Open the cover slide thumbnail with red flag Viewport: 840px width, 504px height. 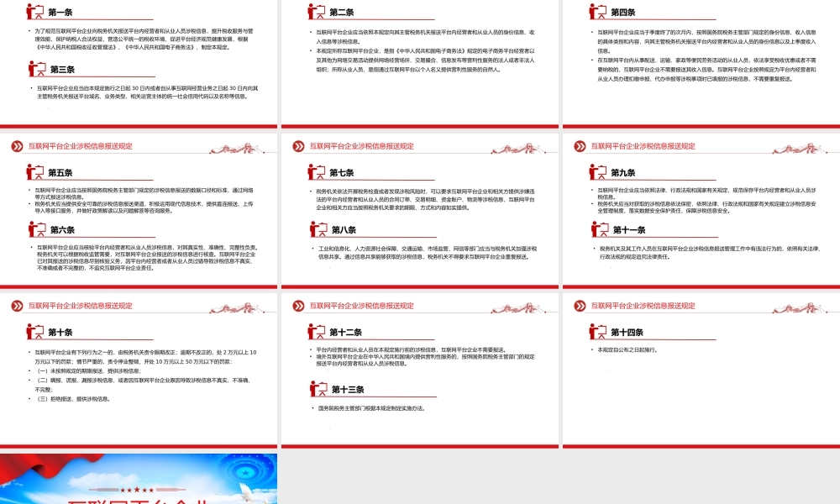tap(139, 479)
